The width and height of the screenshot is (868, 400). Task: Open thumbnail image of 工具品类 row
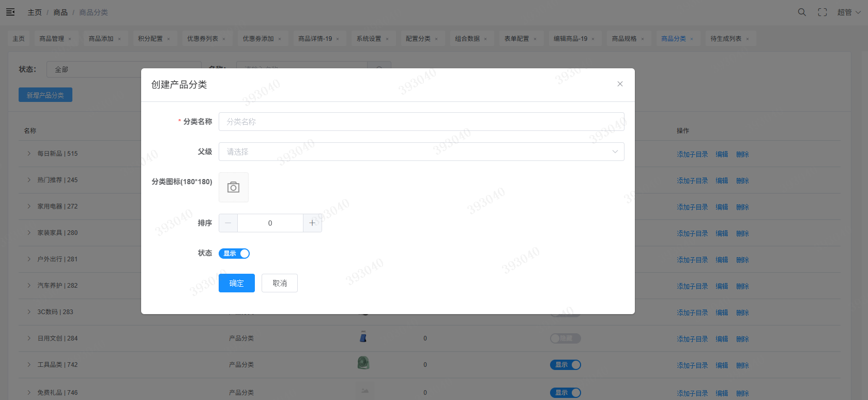click(x=363, y=363)
